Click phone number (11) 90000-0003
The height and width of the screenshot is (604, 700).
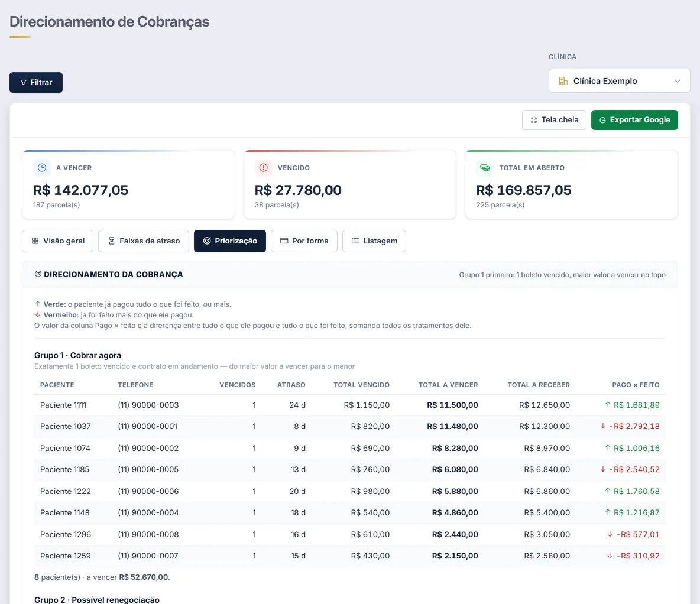tap(148, 405)
